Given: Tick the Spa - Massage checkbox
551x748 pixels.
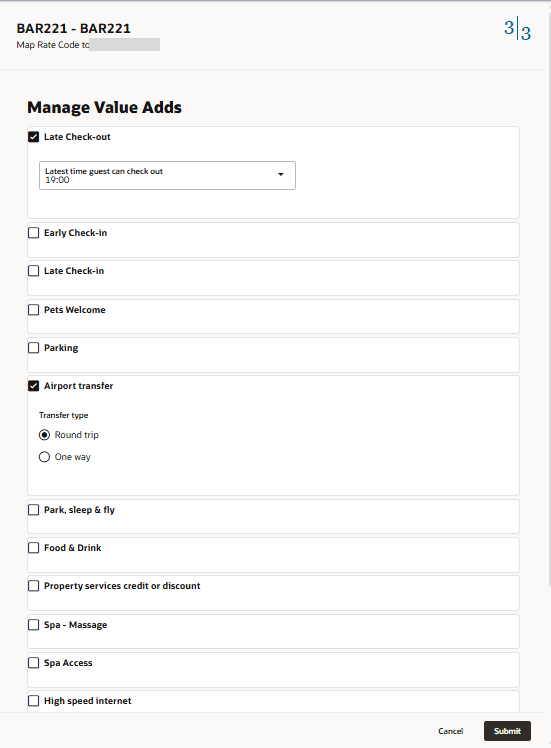Looking at the screenshot, I should pos(33,625).
